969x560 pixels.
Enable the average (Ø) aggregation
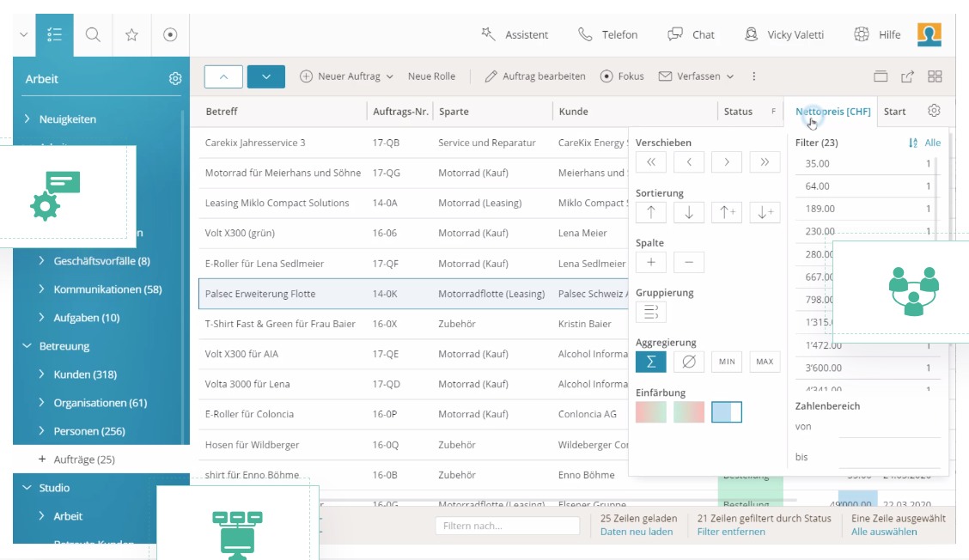click(x=688, y=362)
